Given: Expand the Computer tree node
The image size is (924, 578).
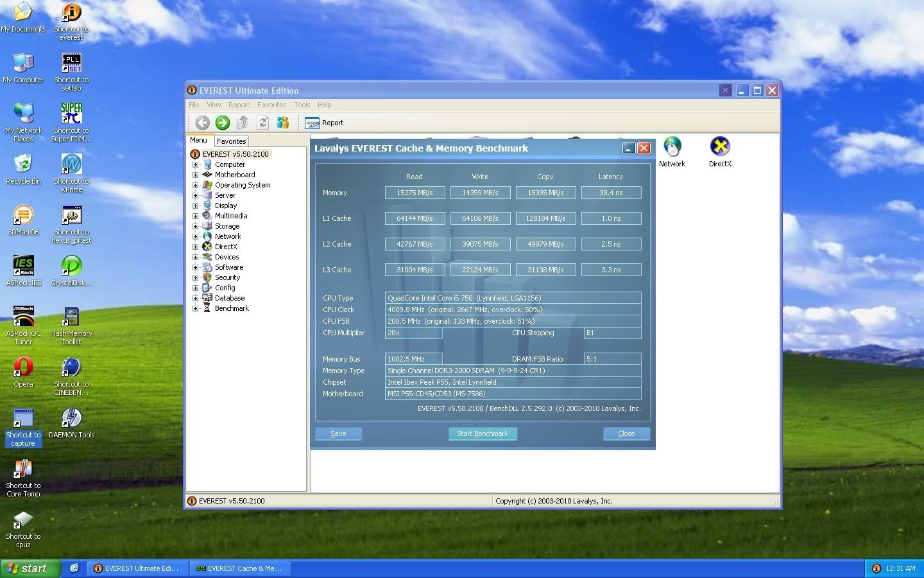Looking at the screenshot, I should coord(196,164).
